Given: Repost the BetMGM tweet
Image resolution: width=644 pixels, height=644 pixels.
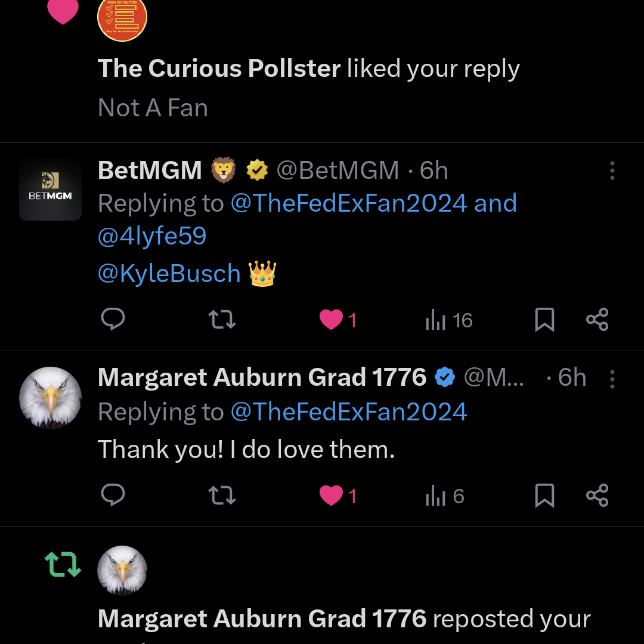Looking at the screenshot, I should point(222,320).
